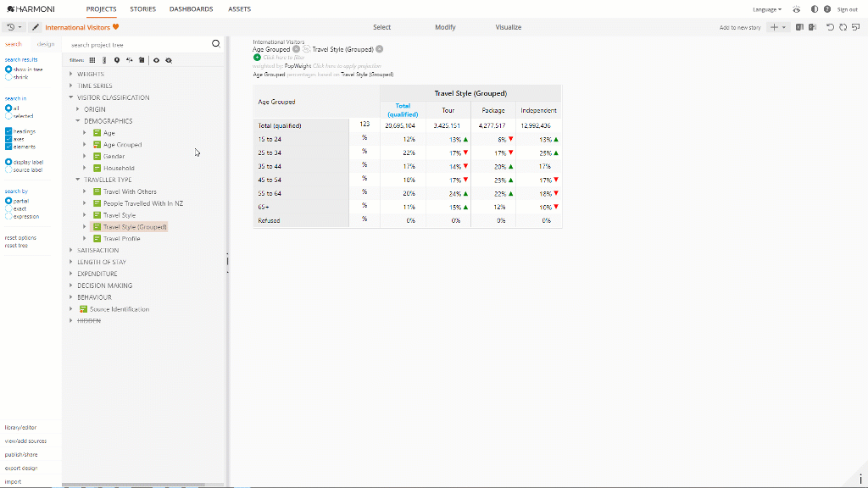
Task: Open the add-to-story dropdown arrow
Action: coord(783,27)
